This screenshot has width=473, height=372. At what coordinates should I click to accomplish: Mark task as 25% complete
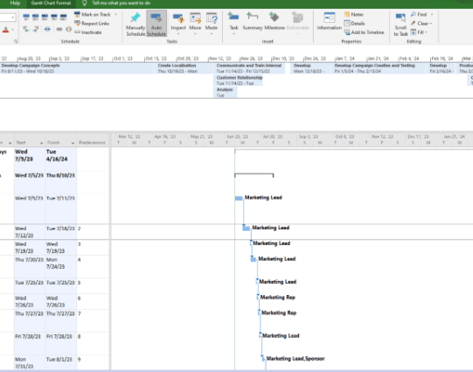point(36,16)
